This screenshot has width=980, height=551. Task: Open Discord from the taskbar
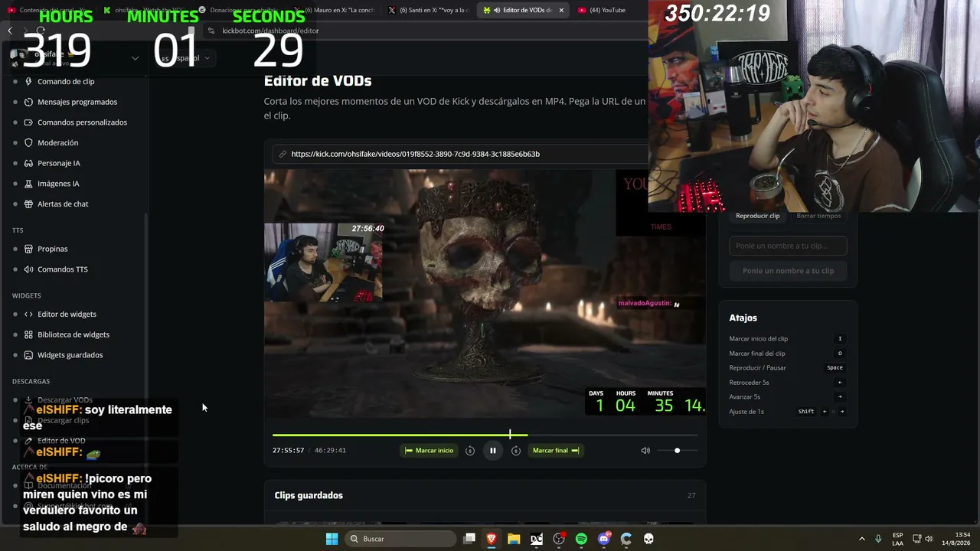pyautogui.click(x=604, y=539)
